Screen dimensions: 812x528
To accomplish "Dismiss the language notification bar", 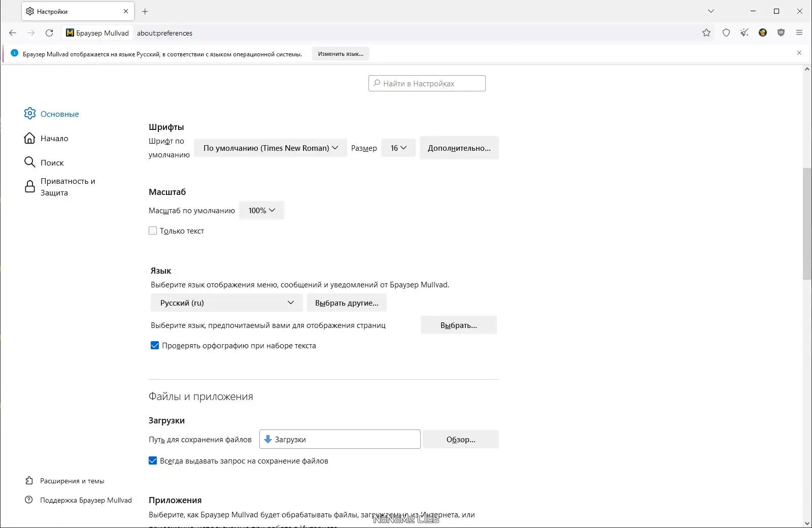I will click(x=799, y=53).
